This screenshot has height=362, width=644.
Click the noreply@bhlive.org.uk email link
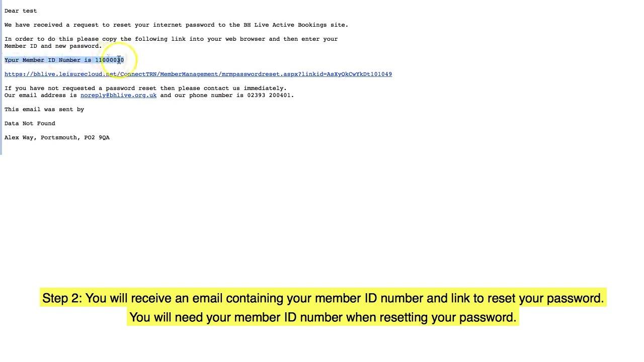point(118,96)
